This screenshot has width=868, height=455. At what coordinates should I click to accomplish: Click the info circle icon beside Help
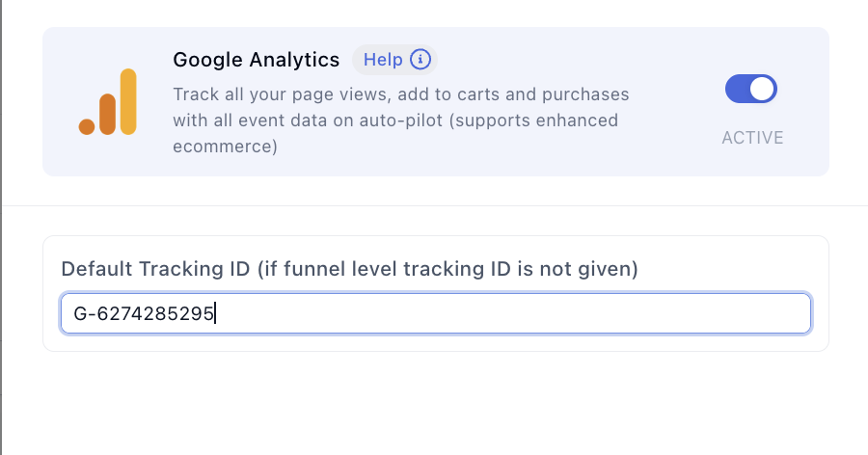[420, 59]
